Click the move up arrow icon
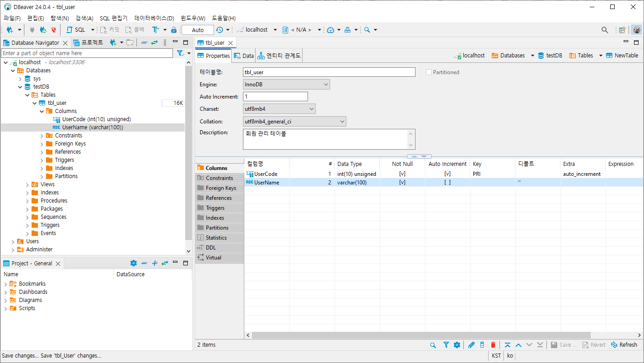The image size is (644, 363). [x=518, y=345]
